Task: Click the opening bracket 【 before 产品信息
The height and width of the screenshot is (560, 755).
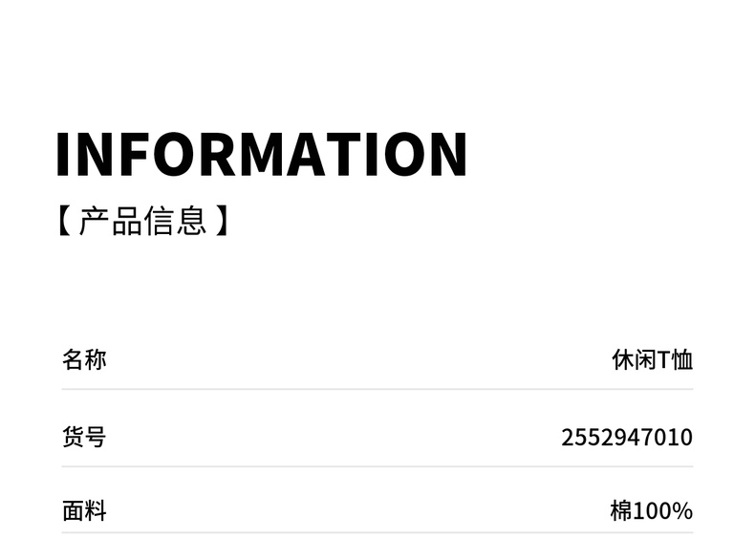Action: (64, 221)
